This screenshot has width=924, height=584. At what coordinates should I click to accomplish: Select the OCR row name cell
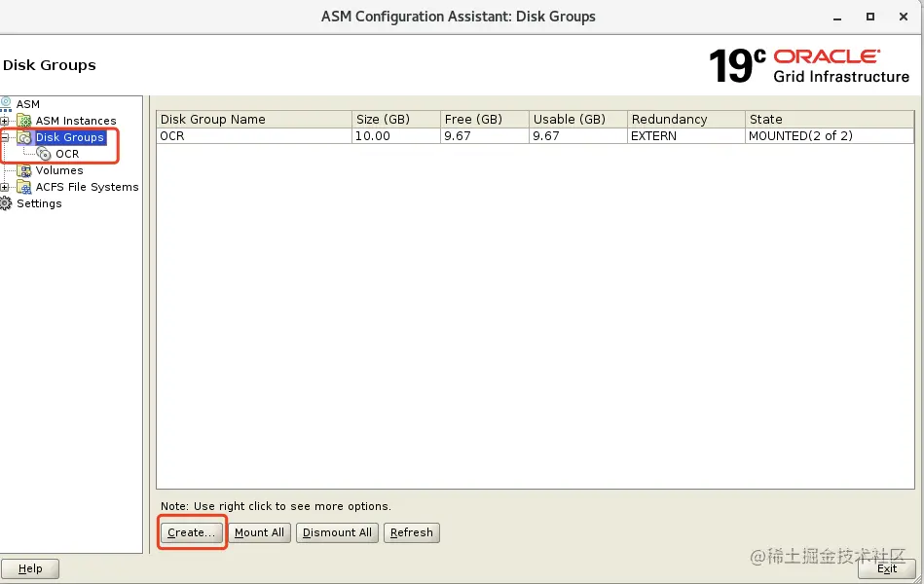tap(254, 136)
